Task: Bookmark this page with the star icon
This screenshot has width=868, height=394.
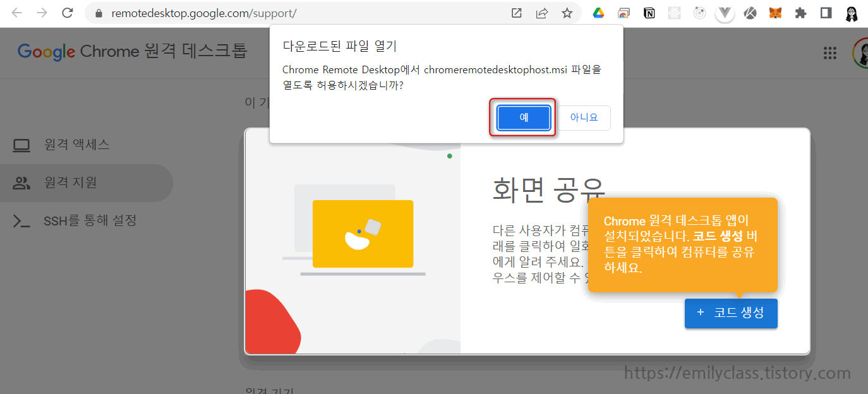Action: pyautogui.click(x=567, y=13)
